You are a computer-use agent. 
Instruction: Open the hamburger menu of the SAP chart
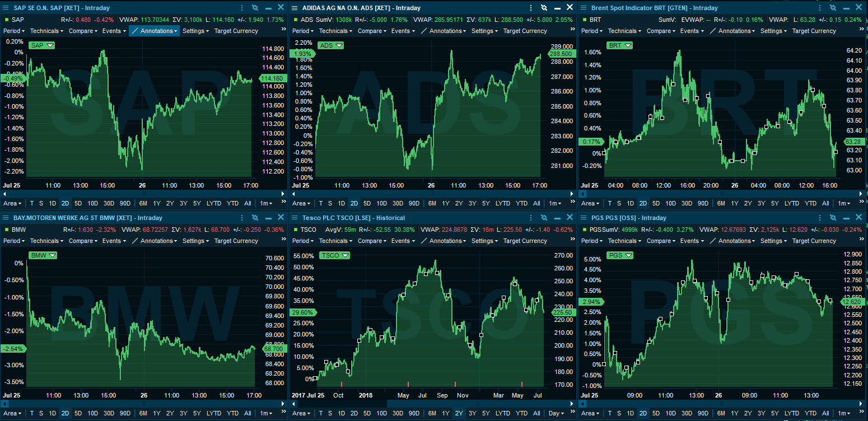(x=6, y=8)
